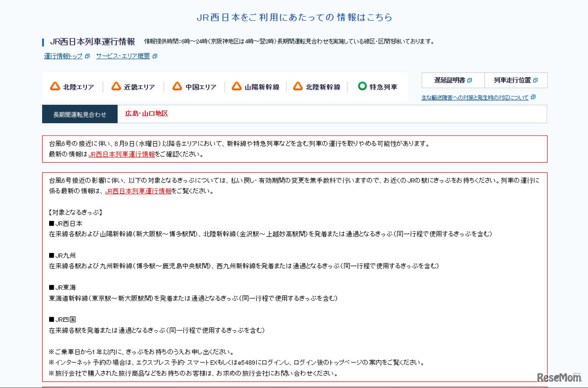Click the ReseMom logo
The height and width of the screenshot is (388, 588).
tap(560, 377)
